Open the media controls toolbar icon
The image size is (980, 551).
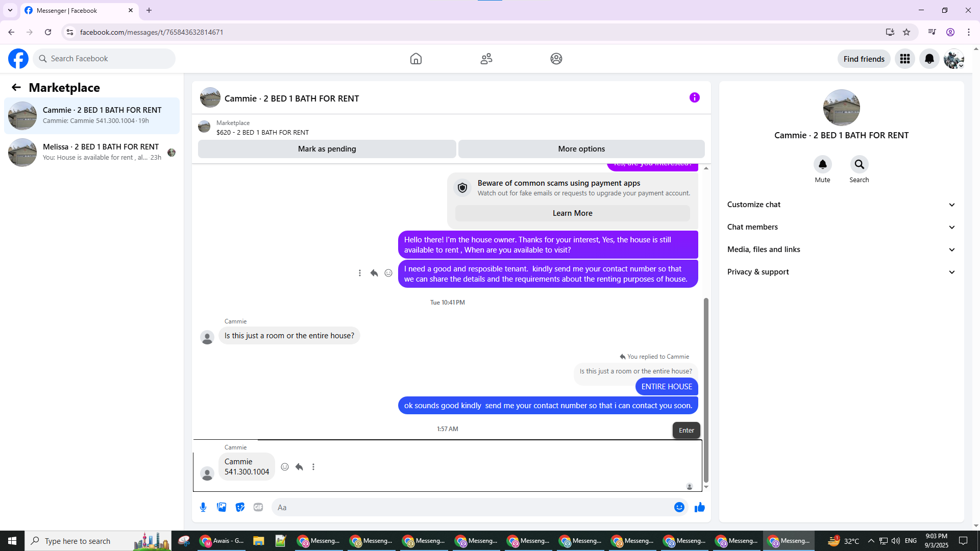pos(932,32)
